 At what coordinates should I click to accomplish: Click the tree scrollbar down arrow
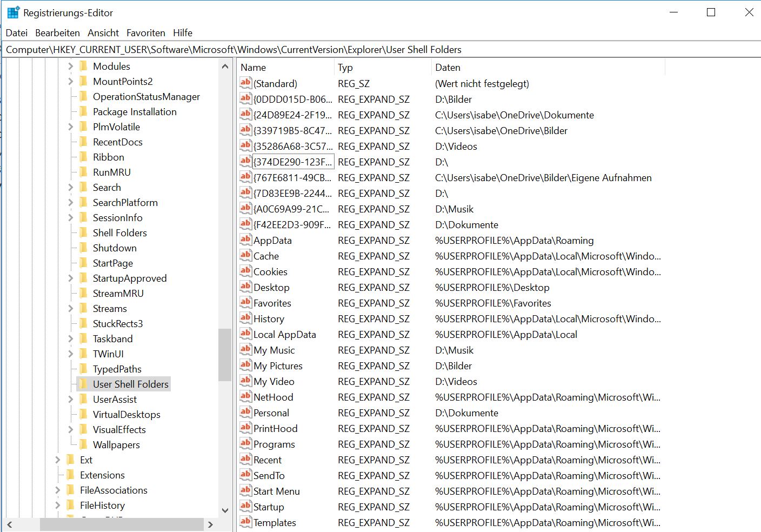coord(225,510)
